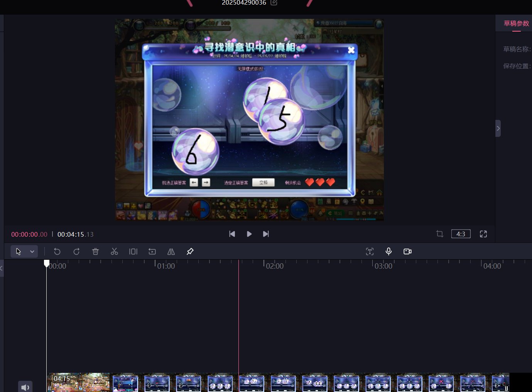Screen dimensions: 532x392
Task: Open the 4:3 aspect ratio selector
Action: (461, 234)
